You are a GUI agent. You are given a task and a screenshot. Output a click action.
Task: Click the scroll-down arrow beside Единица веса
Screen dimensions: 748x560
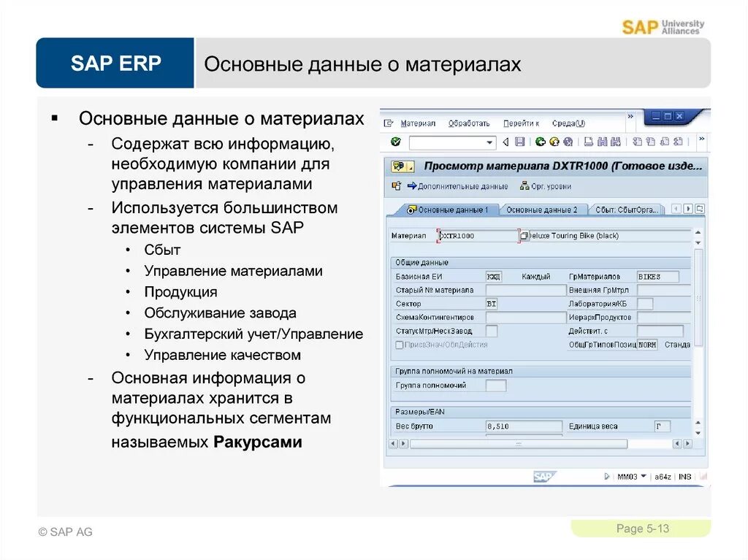pyautogui.click(x=698, y=433)
